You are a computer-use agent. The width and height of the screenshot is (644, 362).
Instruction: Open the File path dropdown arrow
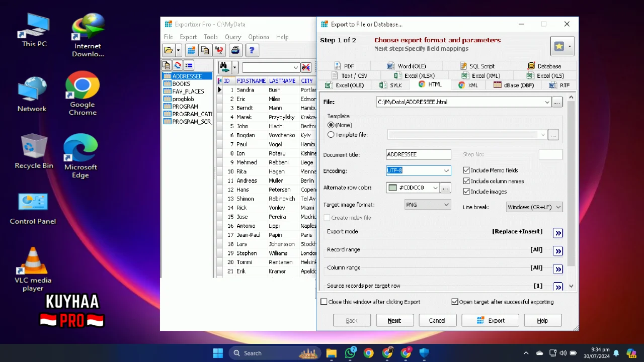pos(547,102)
